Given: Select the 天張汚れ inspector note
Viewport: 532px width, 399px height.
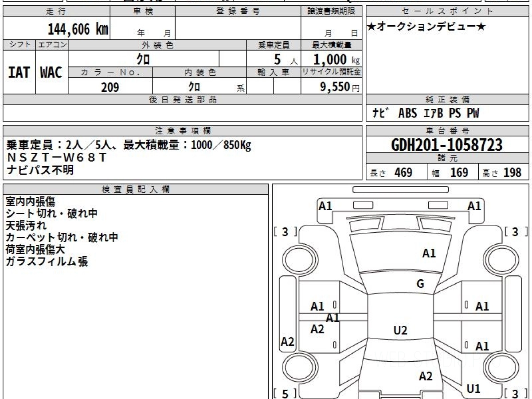Looking at the screenshot, I should pyautogui.click(x=26, y=226).
